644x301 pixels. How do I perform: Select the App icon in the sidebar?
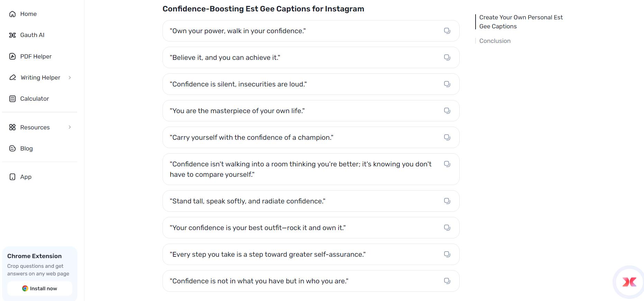coord(12,177)
